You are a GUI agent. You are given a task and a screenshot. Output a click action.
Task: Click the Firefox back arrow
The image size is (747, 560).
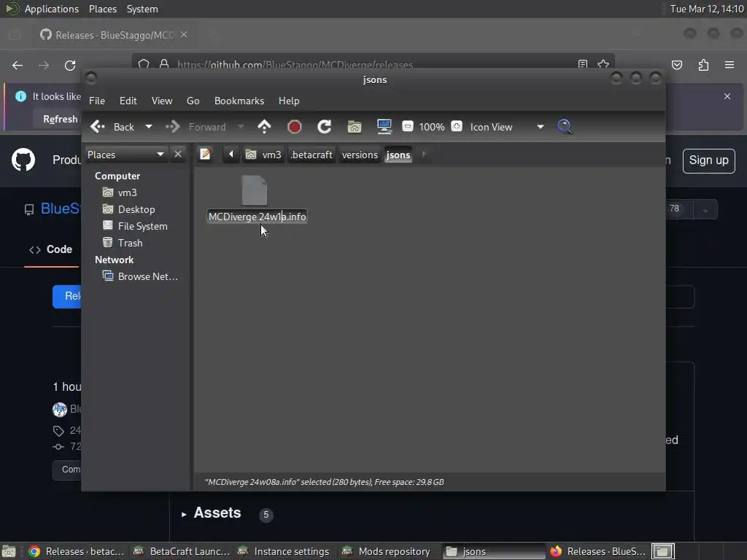pos(18,65)
